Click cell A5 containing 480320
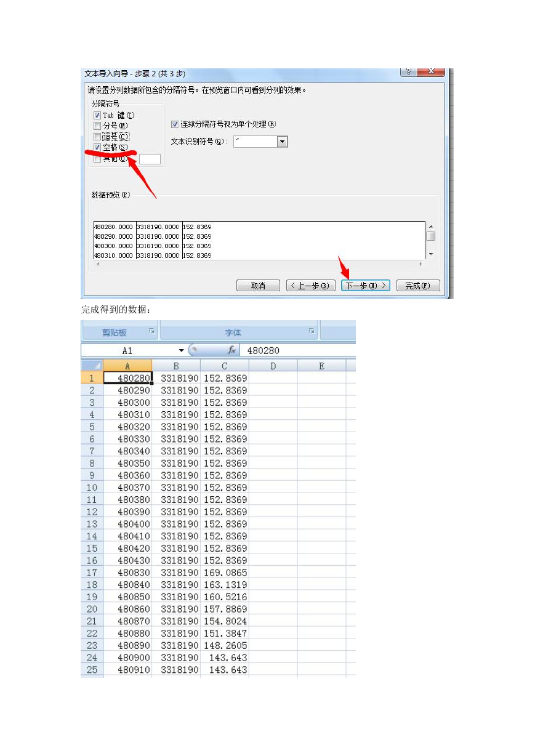The height and width of the screenshot is (756, 535). tap(127, 427)
